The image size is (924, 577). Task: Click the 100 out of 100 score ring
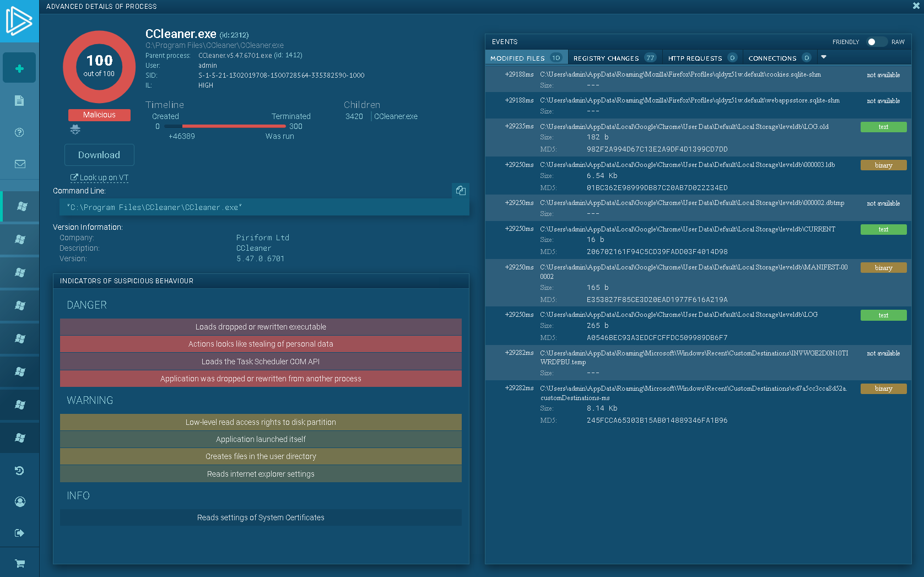pyautogui.click(x=99, y=67)
